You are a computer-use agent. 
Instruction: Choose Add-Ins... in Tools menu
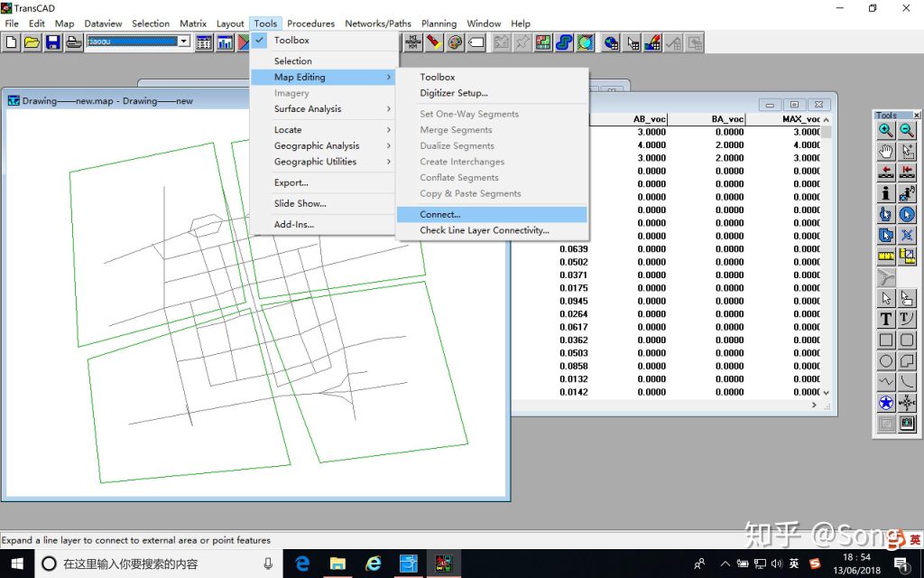point(323,224)
